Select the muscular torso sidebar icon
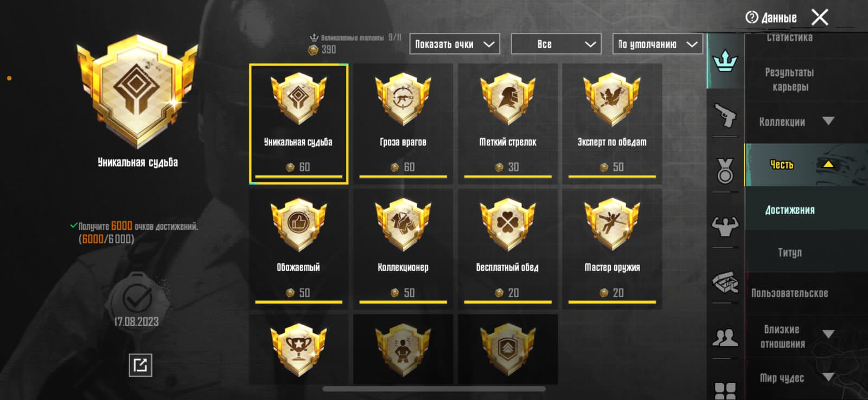This screenshot has height=400, width=868. (x=725, y=226)
